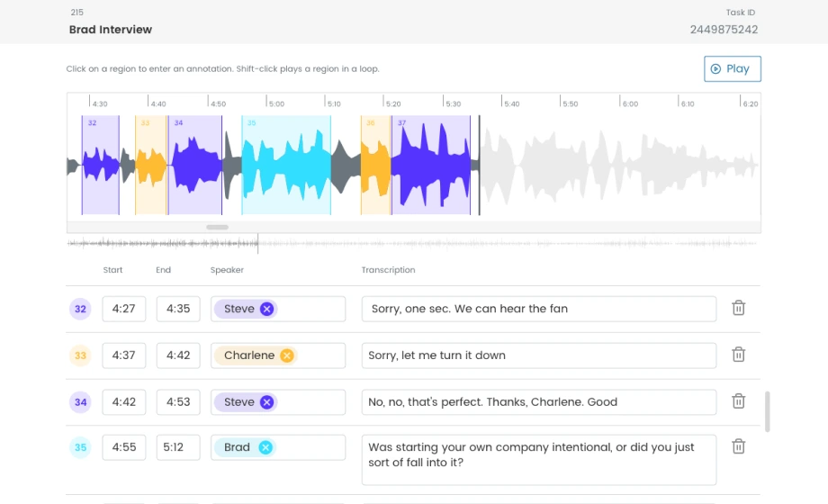Edit end time 5:12 field

click(178, 447)
